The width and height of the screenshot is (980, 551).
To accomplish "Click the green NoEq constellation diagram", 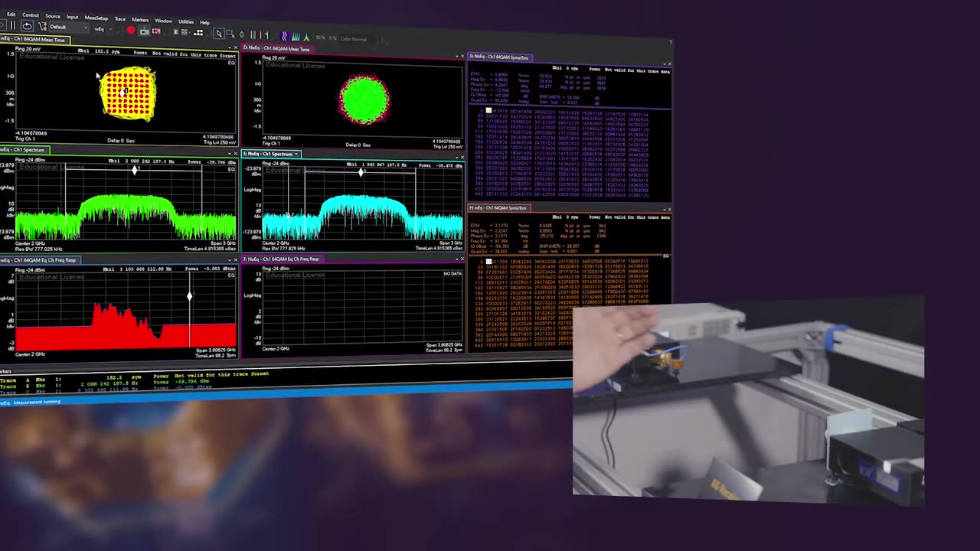I will (365, 99).
